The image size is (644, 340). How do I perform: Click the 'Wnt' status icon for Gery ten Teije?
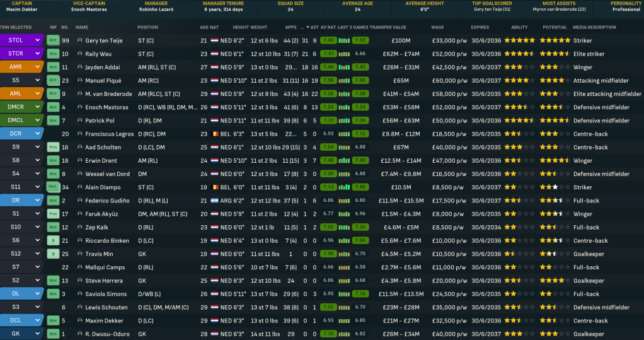coord(53,40)
